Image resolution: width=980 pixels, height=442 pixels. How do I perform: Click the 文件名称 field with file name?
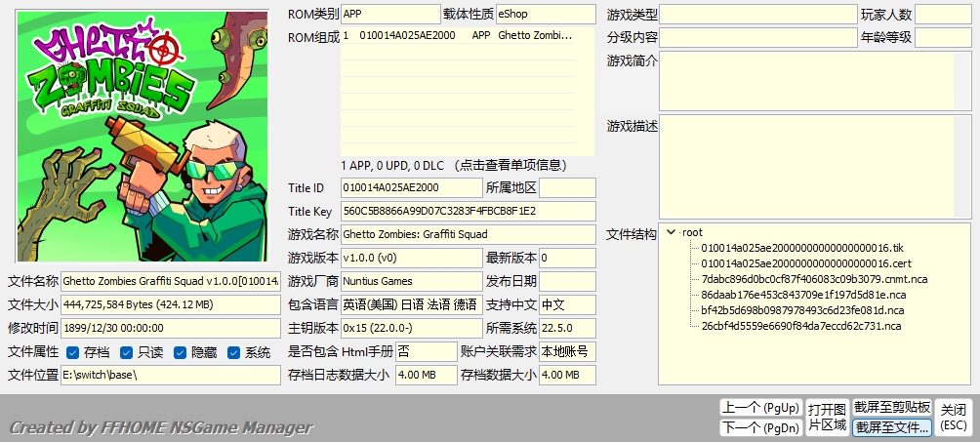(171, 281)
